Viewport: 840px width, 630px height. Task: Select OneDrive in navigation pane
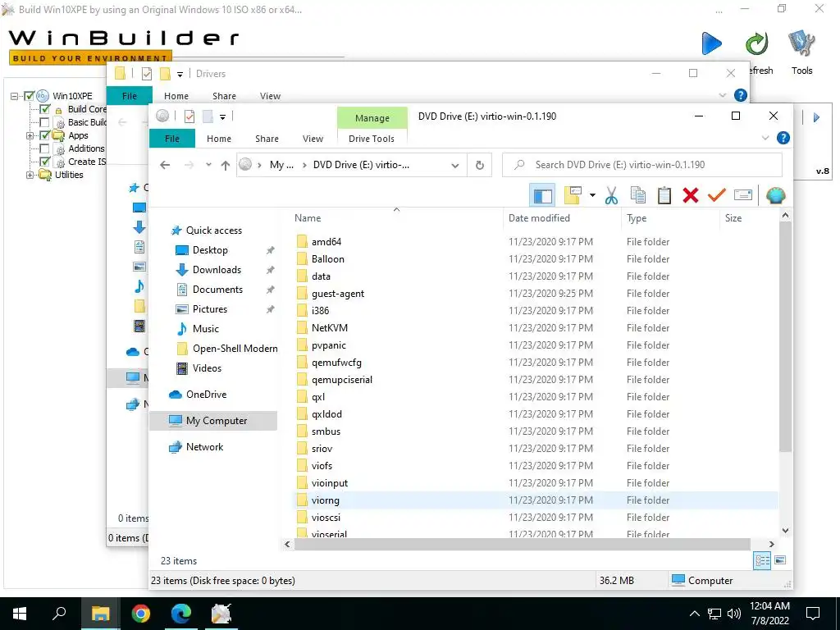click(206, 395)
